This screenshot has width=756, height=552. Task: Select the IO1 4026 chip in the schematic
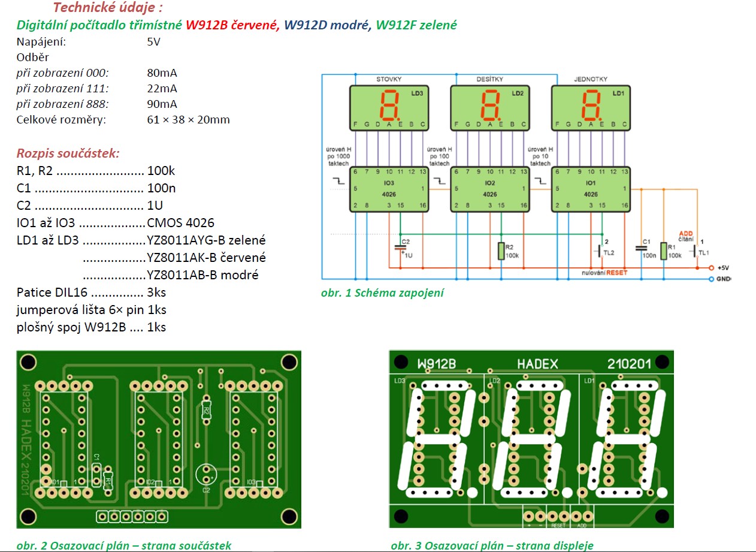(590, 189)
